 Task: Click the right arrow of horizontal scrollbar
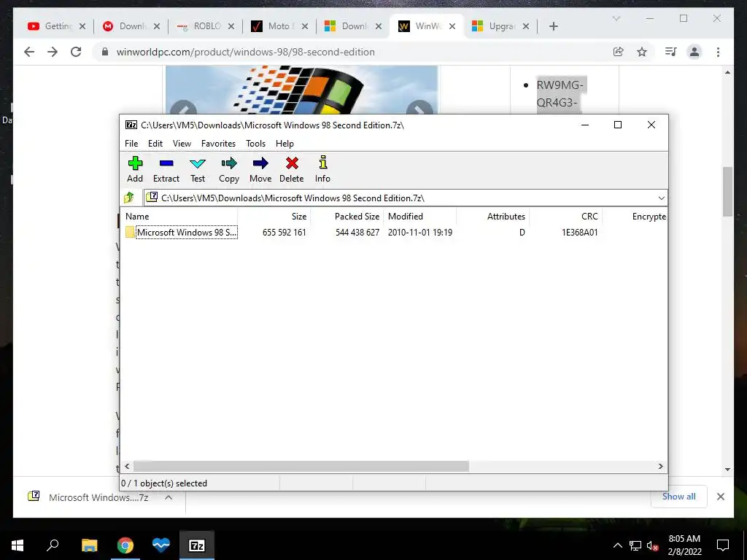pos(661,466)
